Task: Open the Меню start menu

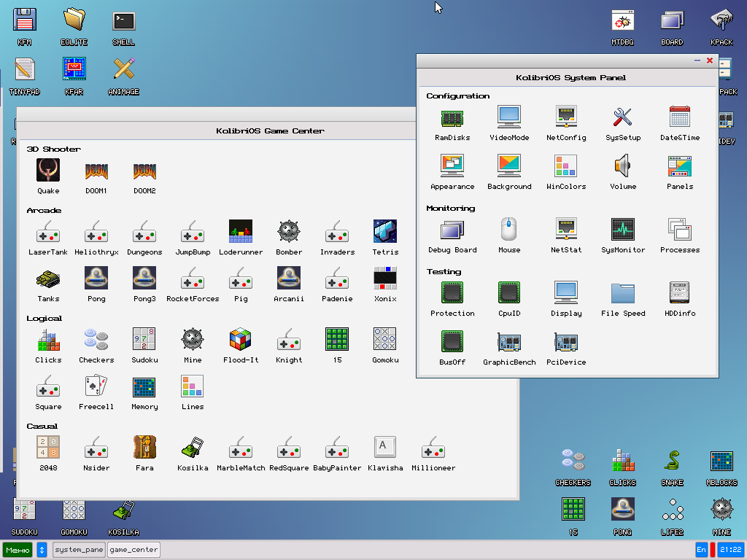Action: point(18,550)
